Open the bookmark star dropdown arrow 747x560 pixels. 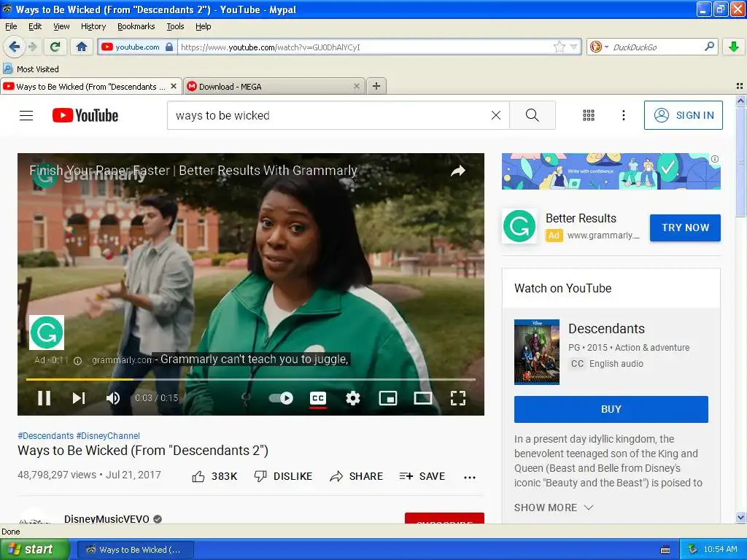tap(574, 47)
